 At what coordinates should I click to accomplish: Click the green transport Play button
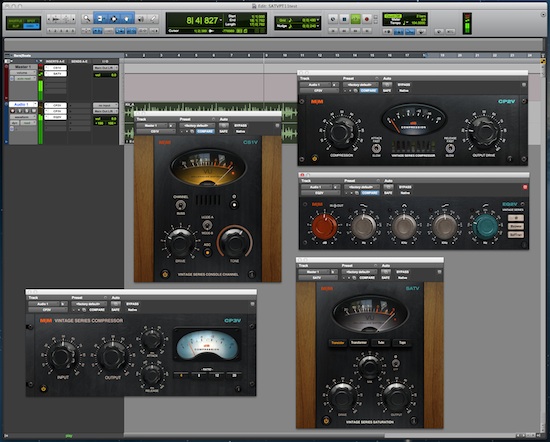(355, 19)
